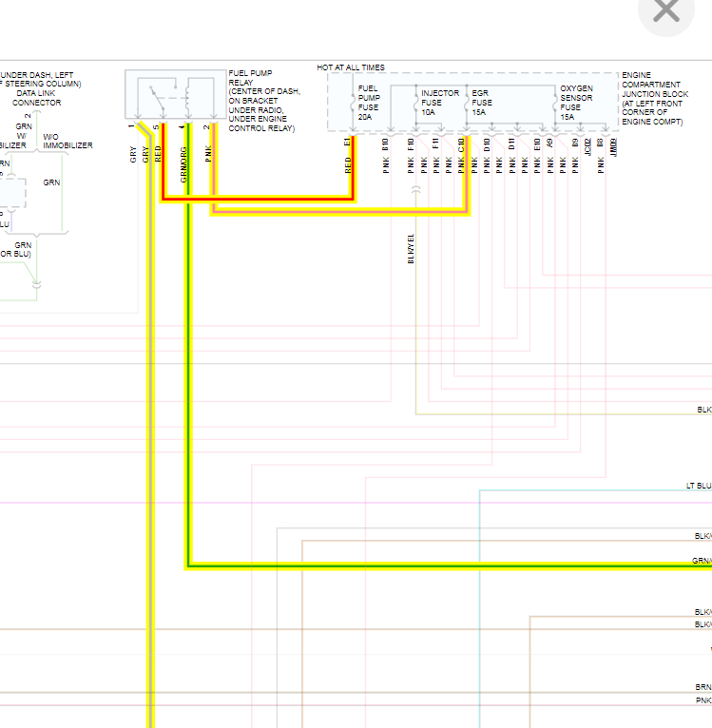This screenshot has height=728, width=712.
Task: Click the Fuel Pump Relay description text
Action: click(x=261, y=100)
